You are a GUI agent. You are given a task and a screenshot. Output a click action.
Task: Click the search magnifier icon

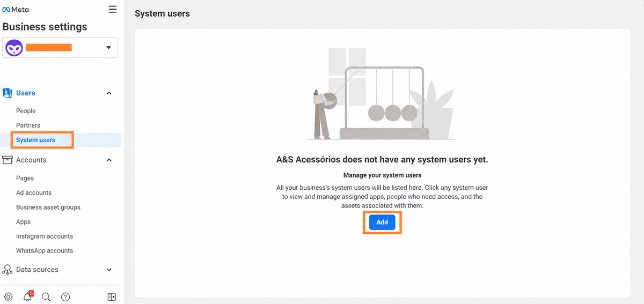pos(46,297)
